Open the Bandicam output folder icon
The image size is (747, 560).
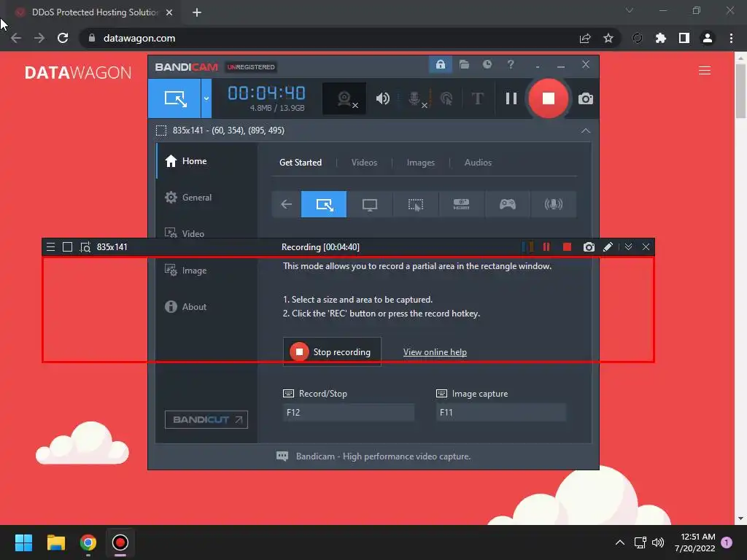[464, 65]
